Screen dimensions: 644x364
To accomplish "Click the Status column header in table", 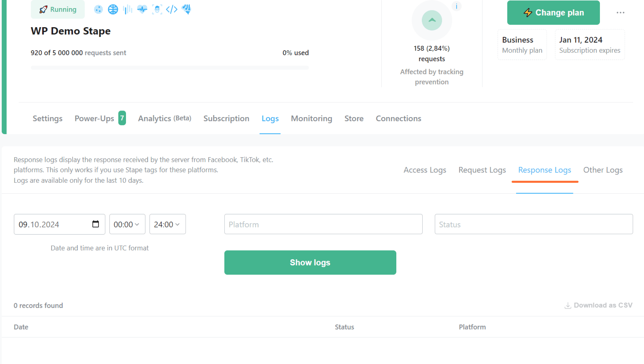I will click(344, 327).
